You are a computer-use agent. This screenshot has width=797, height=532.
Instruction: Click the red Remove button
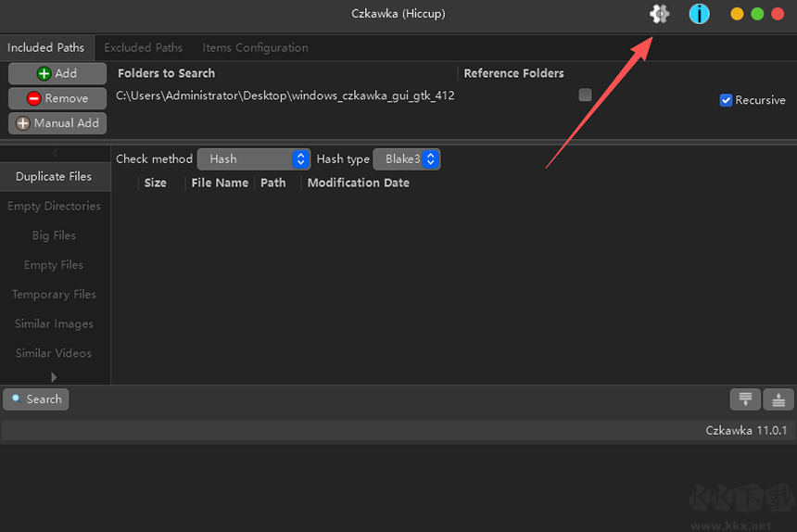tap(57, 98)
